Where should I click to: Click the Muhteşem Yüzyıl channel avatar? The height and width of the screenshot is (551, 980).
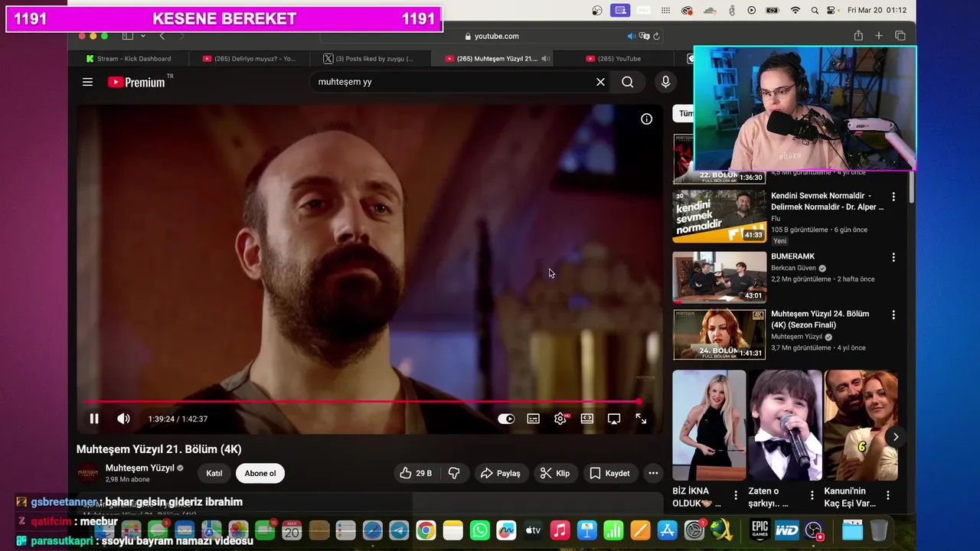[x=87, y=473]
